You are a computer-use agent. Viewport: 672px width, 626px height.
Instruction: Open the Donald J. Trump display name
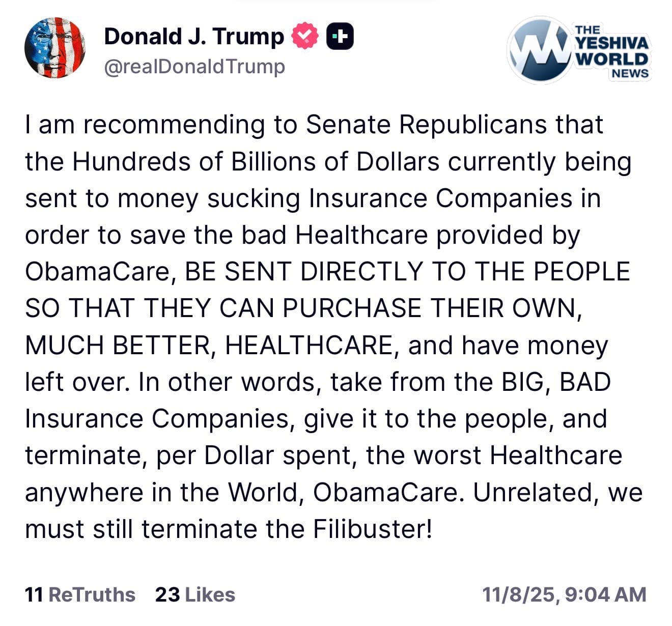[x=194, y=37]
